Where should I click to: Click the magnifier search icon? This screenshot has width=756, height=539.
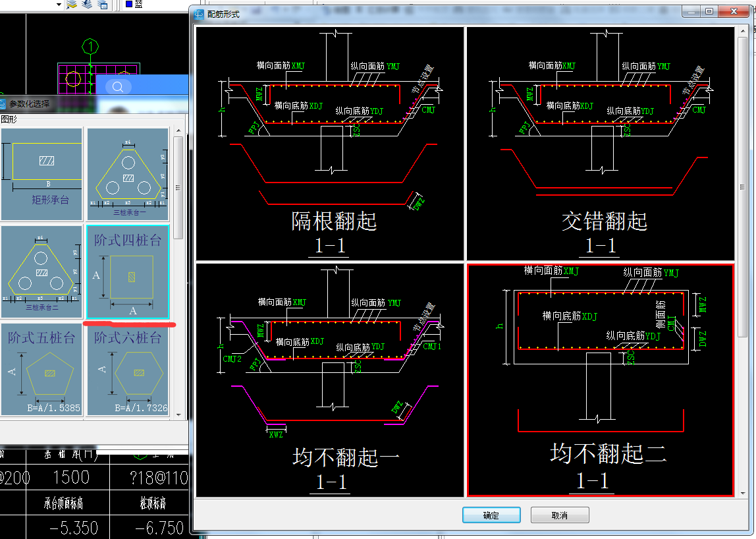click(118, 87)
